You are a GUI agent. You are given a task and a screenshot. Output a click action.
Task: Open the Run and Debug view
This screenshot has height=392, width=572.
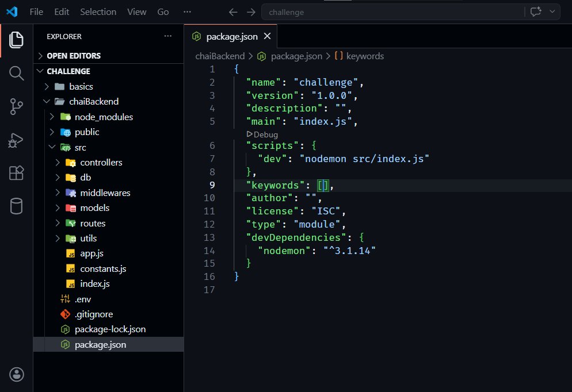point(16,140)
